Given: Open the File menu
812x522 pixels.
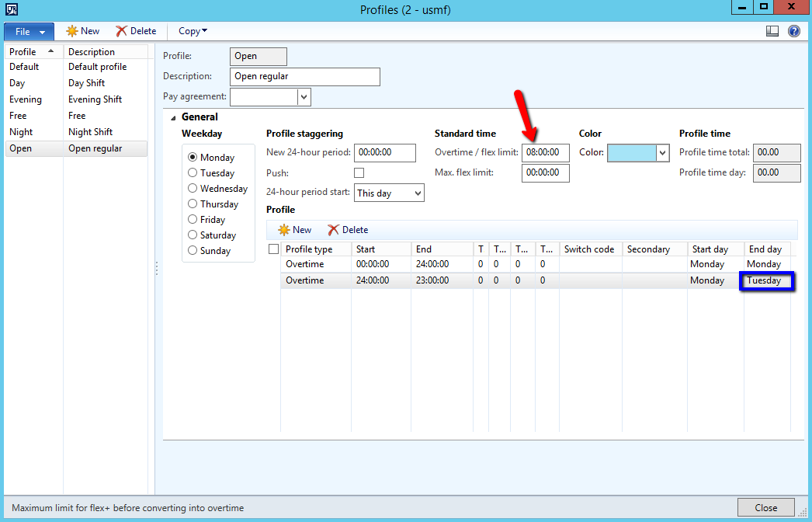Looking at the screenshot, I should click(29, 31).
